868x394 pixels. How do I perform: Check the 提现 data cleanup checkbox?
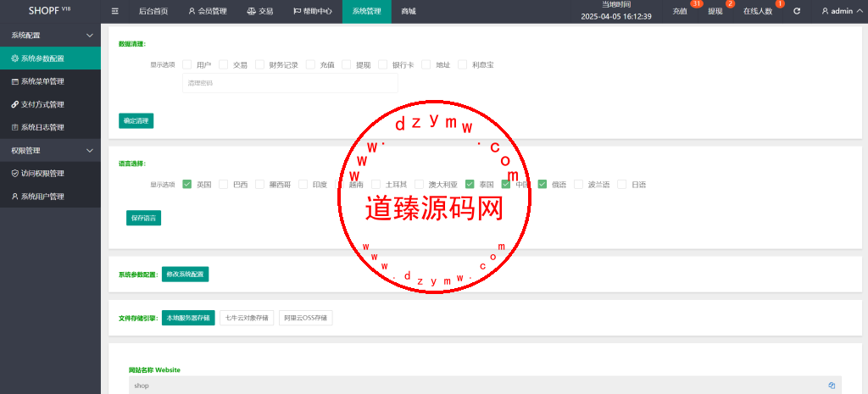(347, 64)
